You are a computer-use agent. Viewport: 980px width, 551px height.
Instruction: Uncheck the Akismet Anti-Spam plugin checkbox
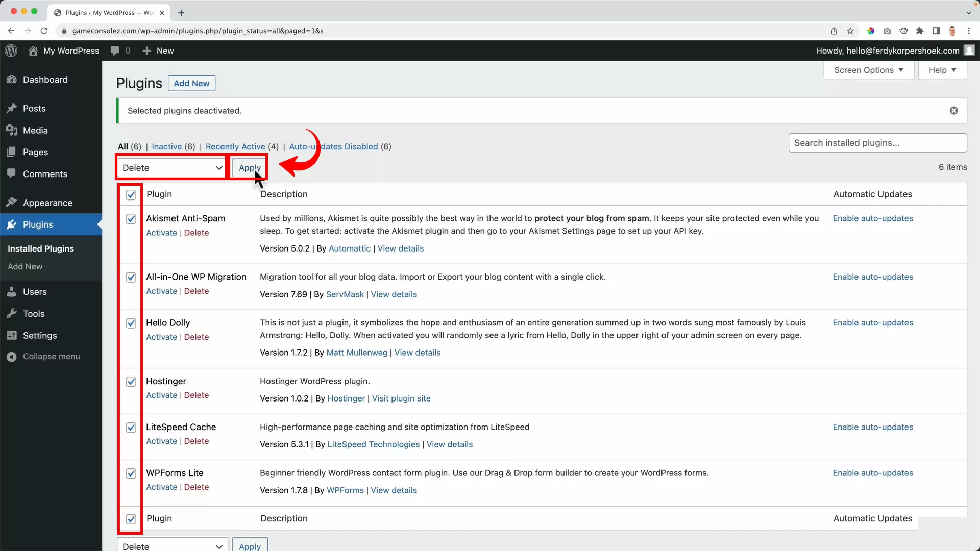[131, 219]
